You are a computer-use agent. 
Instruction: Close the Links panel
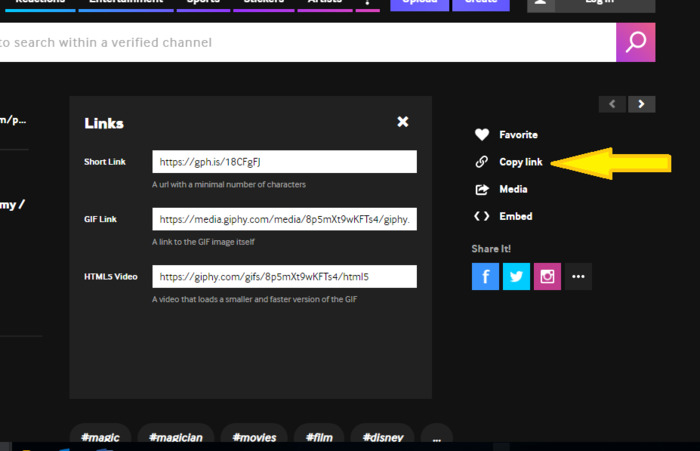coord(402,122)
